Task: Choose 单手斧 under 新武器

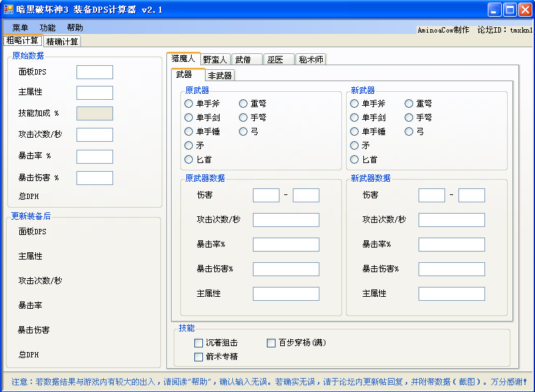Action: pyautogui.click(x=368, y=103)
